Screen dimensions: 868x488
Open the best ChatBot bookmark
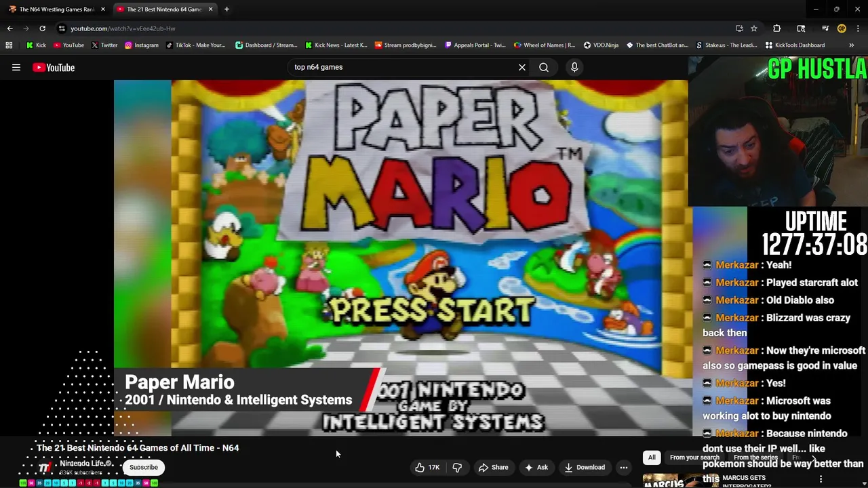pos(657,45)
